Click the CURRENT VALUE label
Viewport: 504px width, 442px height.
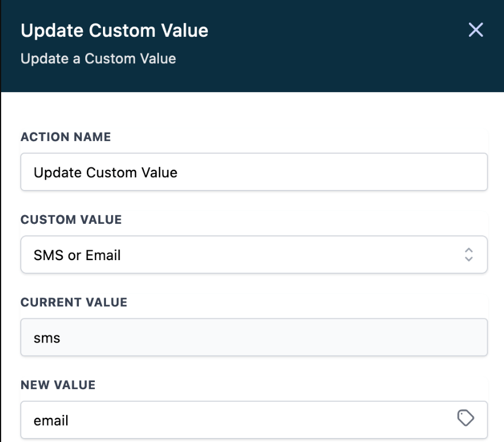74,302
